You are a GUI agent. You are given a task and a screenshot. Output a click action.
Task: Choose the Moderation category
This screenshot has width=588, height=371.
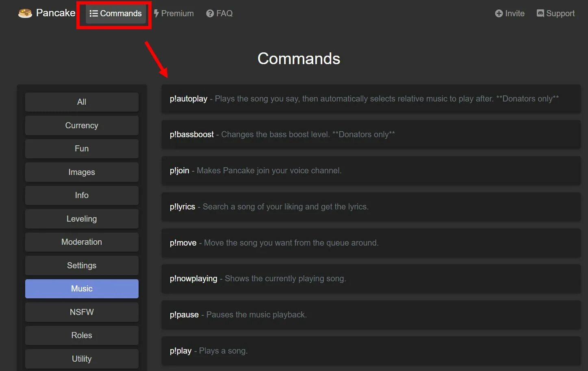point(82,242)
